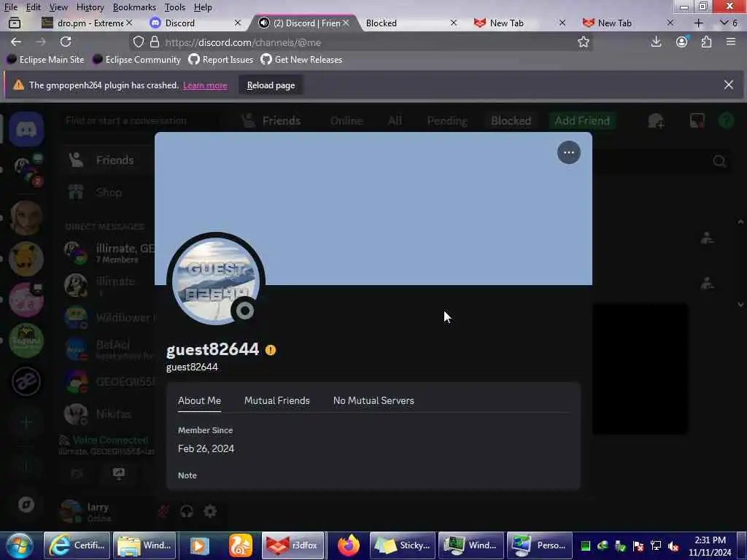Open the History menu
Image resolution: width=747 pixels, height=560 pixels.
click(90, 7)
